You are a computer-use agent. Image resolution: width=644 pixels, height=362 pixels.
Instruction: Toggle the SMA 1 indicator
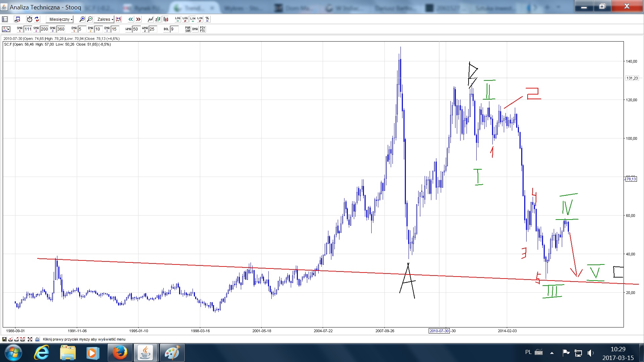click(19, 29)
